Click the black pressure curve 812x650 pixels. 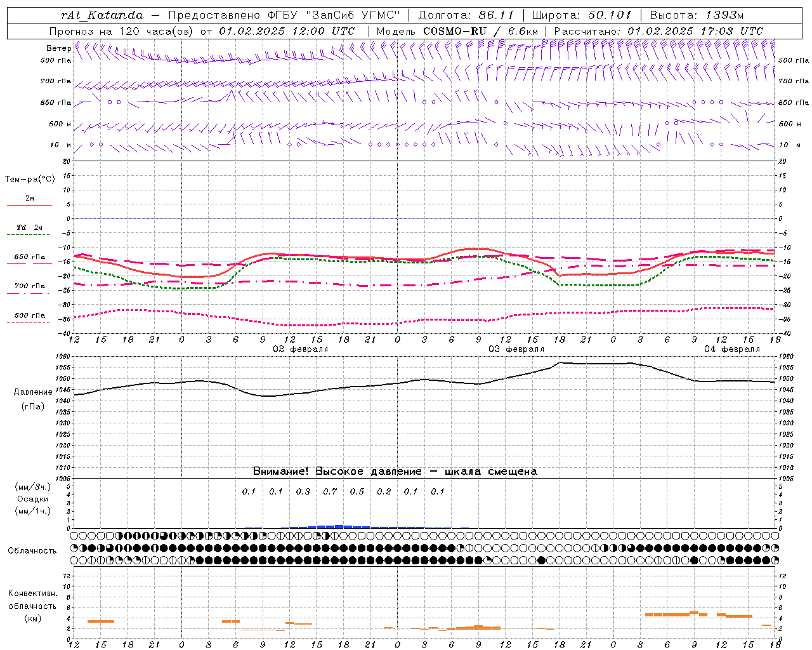(x=425, y=380)
